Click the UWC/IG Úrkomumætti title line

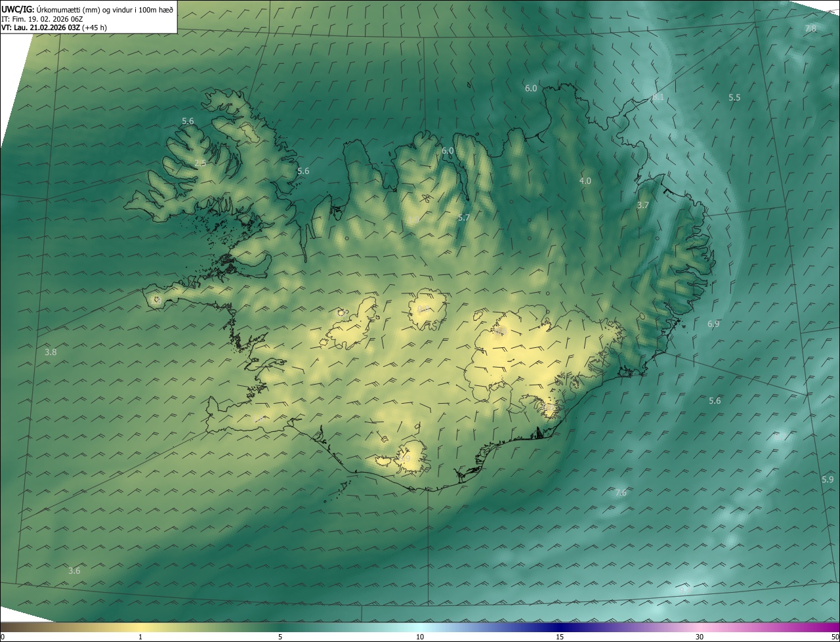click(87, 9)
